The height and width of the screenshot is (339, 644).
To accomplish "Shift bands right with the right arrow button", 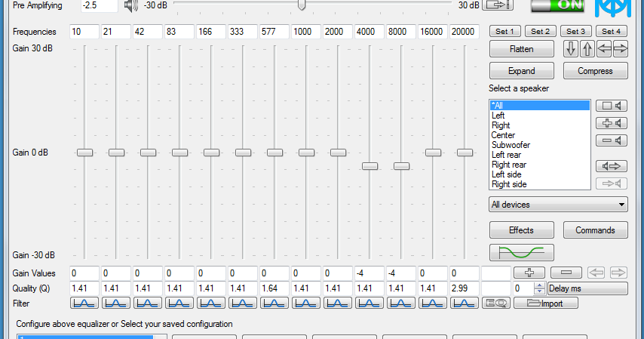I will [620, 49].
